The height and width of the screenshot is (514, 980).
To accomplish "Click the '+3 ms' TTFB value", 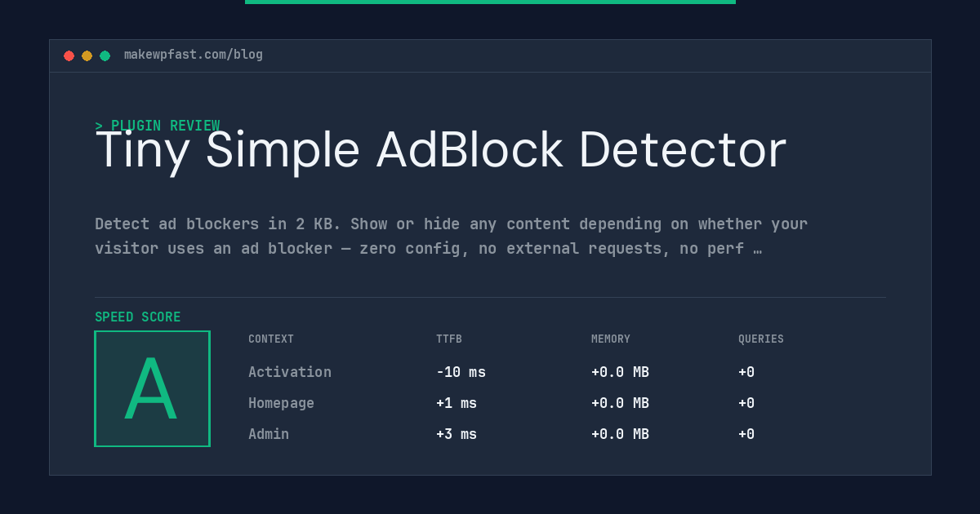I will coord(457,434).
